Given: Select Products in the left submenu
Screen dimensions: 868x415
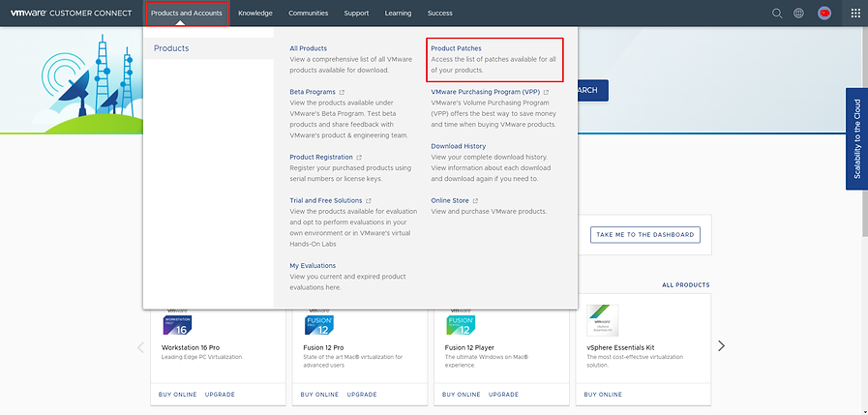Looking at the screenshot, I should [x=208, y=48].
